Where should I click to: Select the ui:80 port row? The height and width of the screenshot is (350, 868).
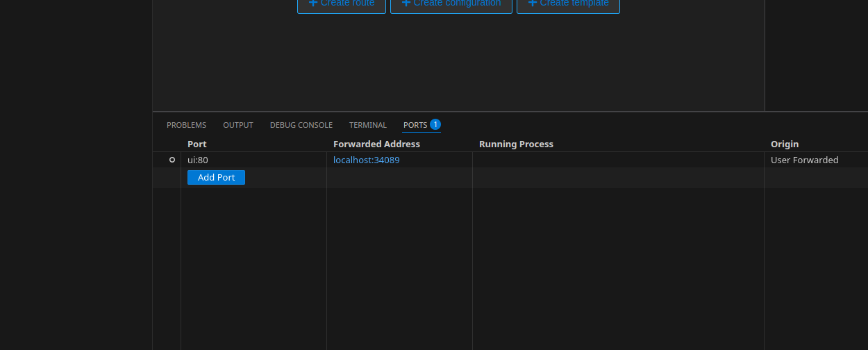[x=510, y=160]
